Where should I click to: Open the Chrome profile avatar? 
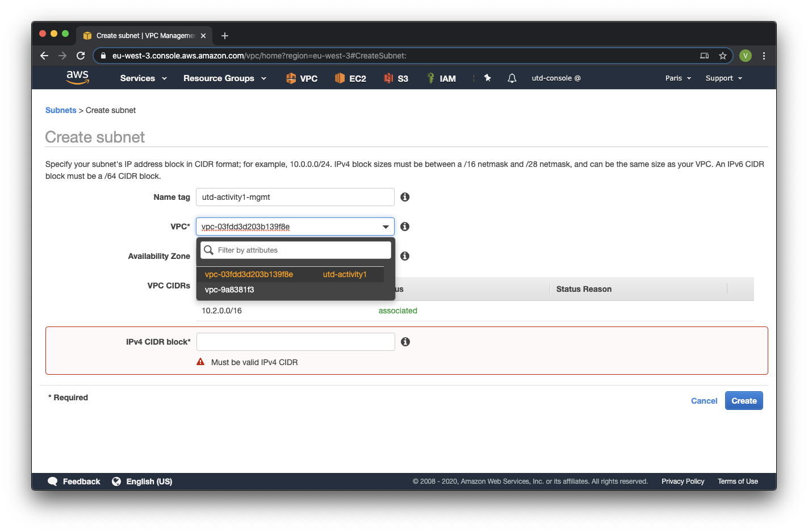pos(746,56)
